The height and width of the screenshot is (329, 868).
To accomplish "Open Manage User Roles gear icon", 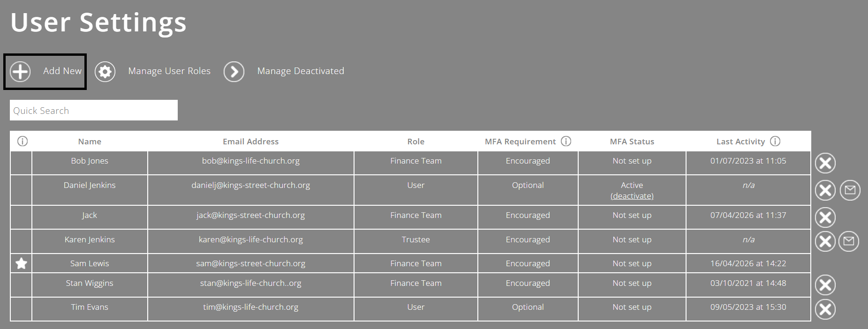I will pos(105,72).
